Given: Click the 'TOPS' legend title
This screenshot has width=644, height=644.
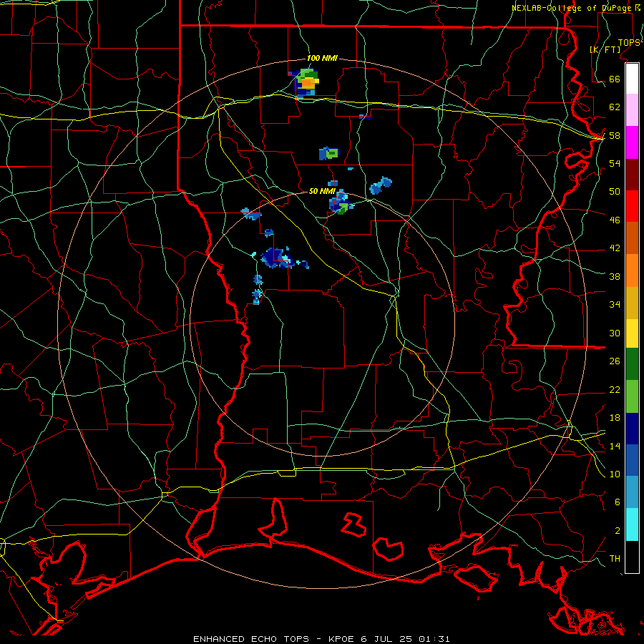Looking at the screenshot, I should click(629, 43).
